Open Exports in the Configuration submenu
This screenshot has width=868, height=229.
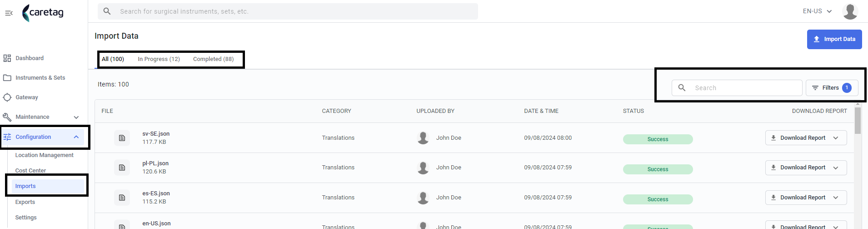[25, 202]
